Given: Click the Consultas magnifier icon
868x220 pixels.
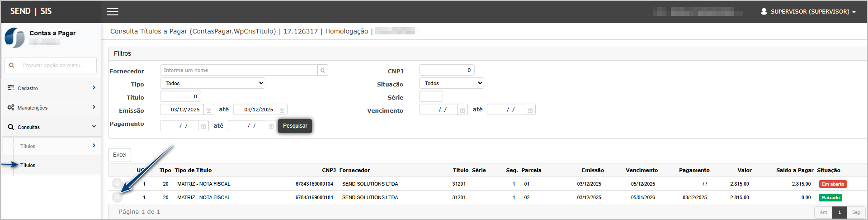Looking at the screenshot, I should (x=11, y=127).
